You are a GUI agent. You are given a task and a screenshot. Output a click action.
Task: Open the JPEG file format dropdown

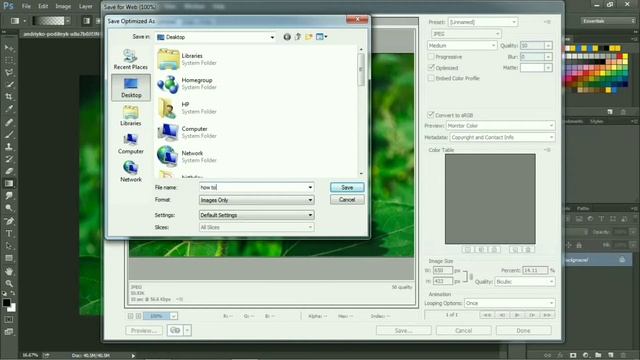click(x=466, y=34)
